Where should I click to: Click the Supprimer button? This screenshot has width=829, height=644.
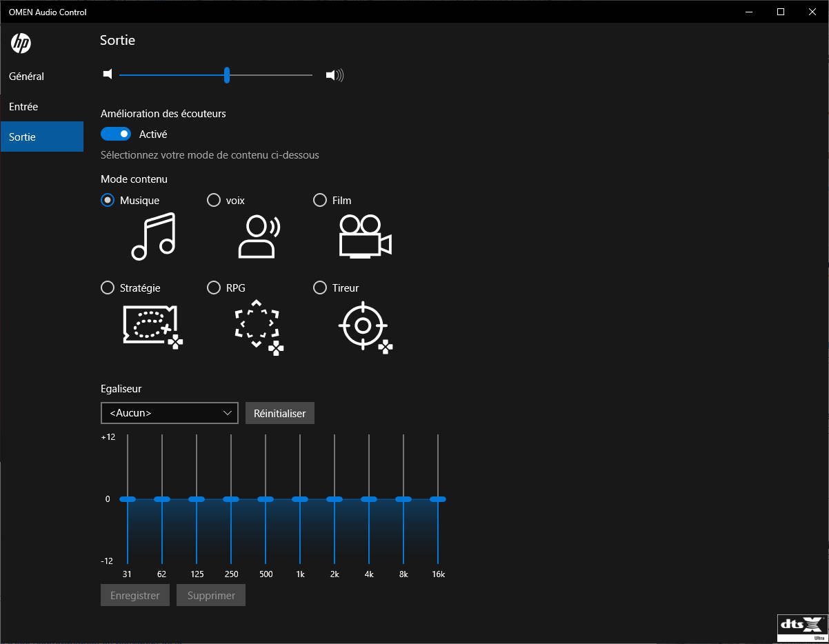point(211,596)
